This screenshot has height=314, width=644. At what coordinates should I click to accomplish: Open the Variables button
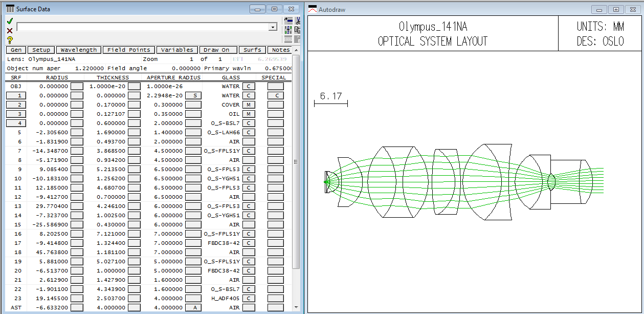click(177, 50)
